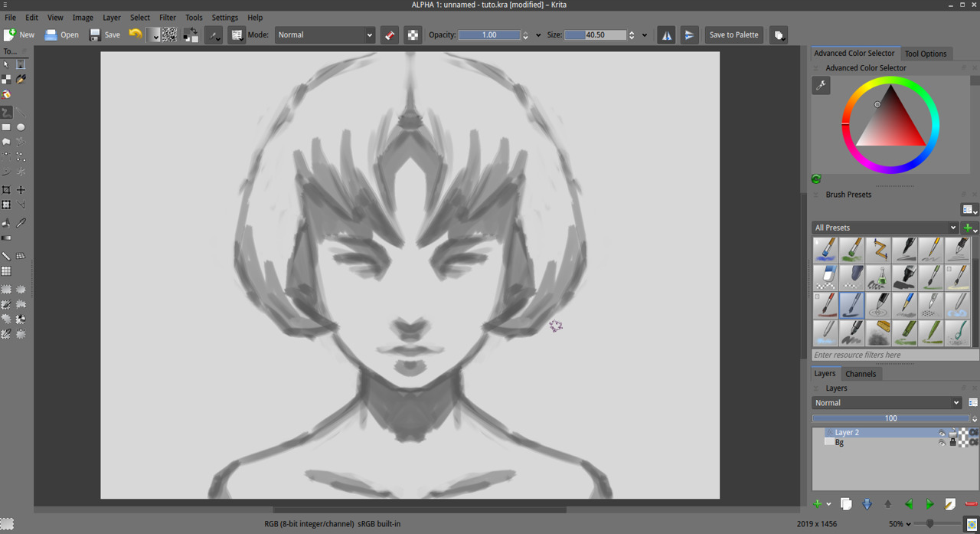This screenshot has width=980, height=534.
Task: Toggle eraser mode in the toolbar
Action: (390, 35)
